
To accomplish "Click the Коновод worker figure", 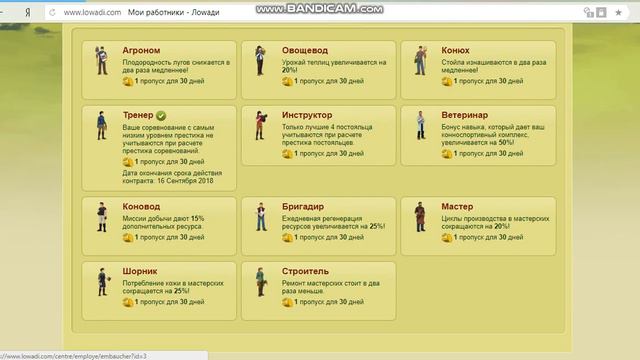I will click(x=102, y=217).
